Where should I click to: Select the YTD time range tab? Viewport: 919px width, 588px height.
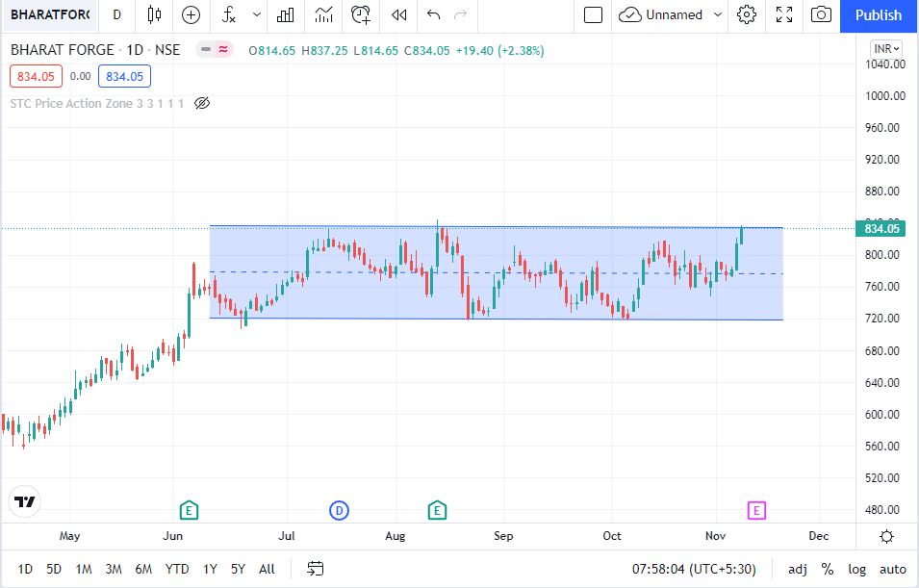tap(177, 569)
